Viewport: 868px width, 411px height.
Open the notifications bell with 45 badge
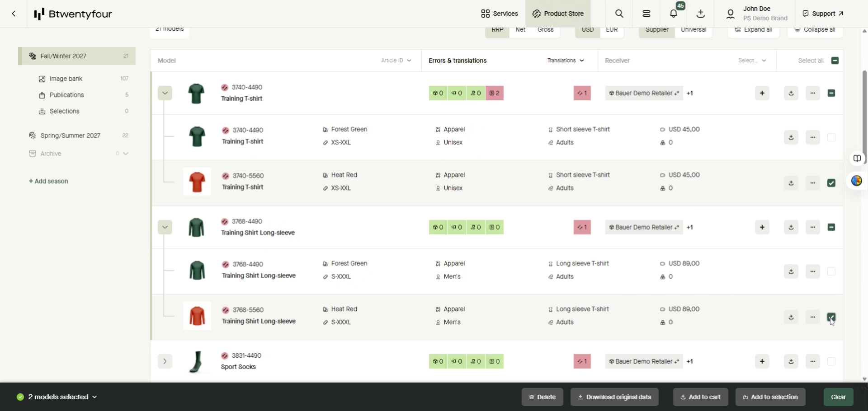tap(674, 14)
